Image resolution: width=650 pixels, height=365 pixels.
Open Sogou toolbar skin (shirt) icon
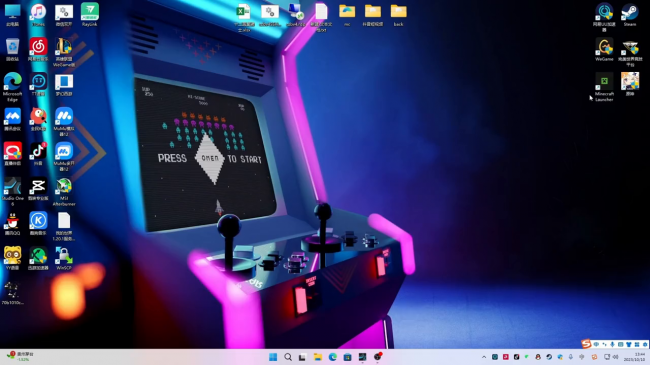[629, 344]
